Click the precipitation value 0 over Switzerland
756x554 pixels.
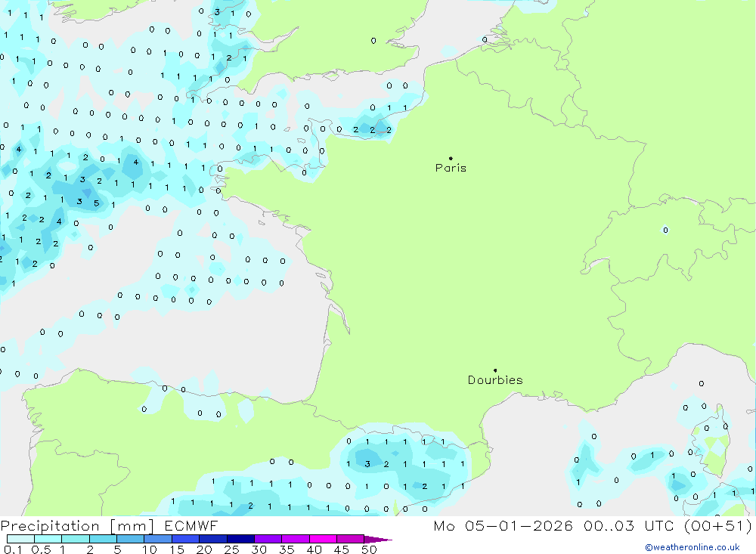(665, 230)
